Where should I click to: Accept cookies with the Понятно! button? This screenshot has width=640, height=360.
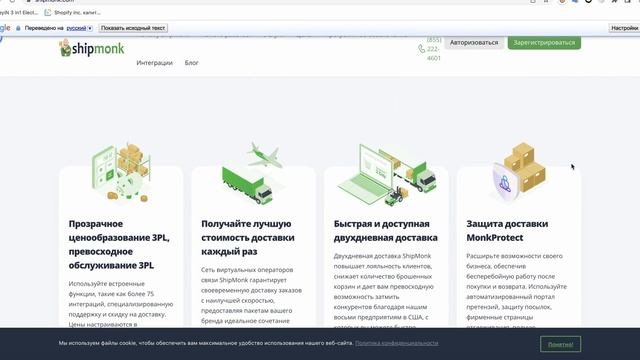point(560,344)
